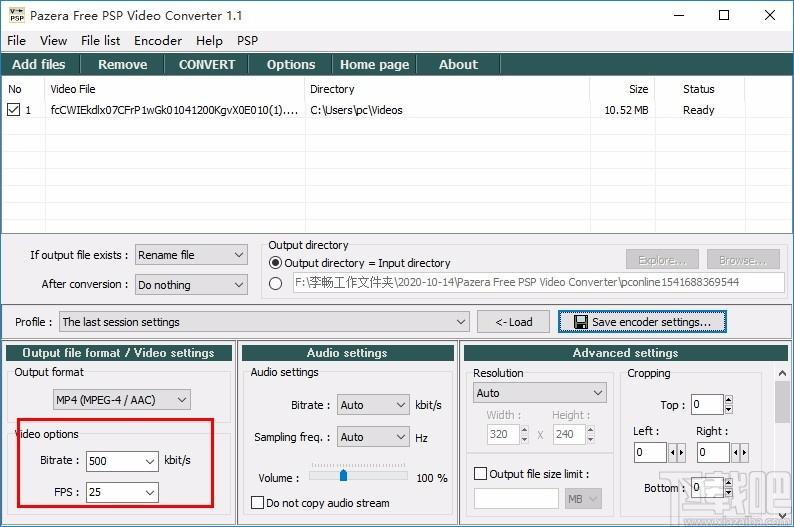Click the Left cropping right-arrow stepper
The image size is (794, 527).
pyautogui.click(x=681, y=452)
